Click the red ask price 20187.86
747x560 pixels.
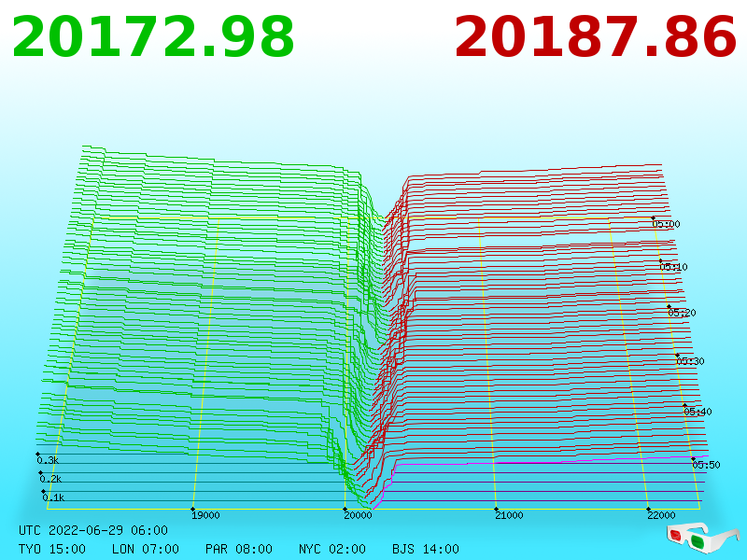(x=596, y=37)
